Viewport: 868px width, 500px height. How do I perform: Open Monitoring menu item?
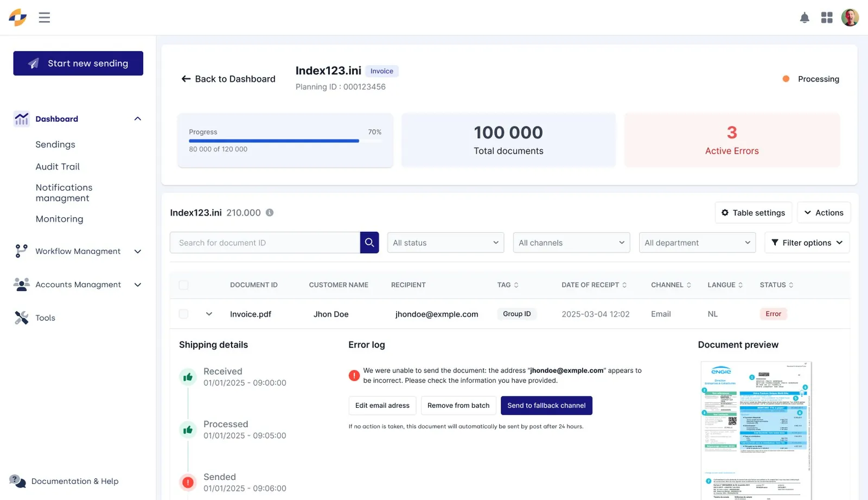59,219
